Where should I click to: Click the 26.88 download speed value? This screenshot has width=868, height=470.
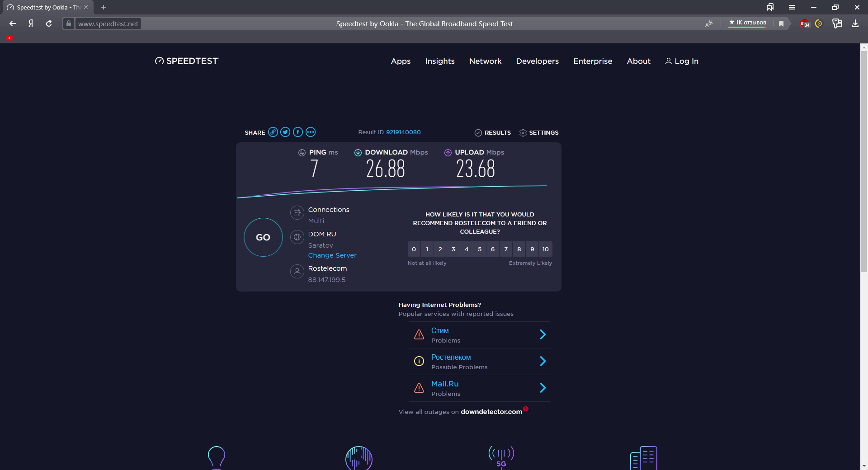[385, 169]
